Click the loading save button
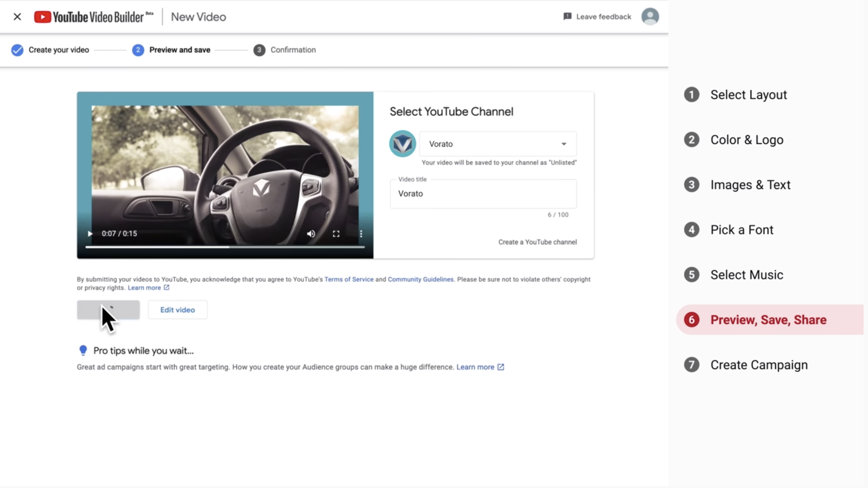 click(x=108, y=310)
